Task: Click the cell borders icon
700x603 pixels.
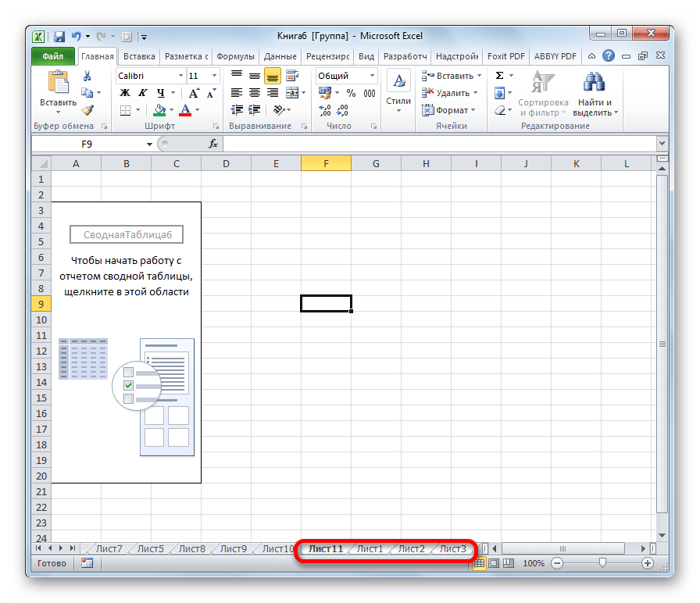Action: [126, 110]
